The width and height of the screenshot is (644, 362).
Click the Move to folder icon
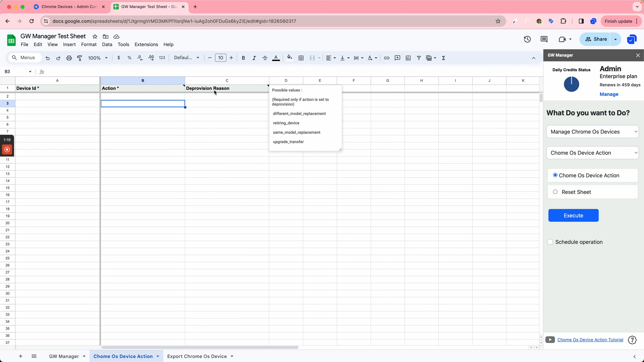pyautogui.click(x=106, y=36)
